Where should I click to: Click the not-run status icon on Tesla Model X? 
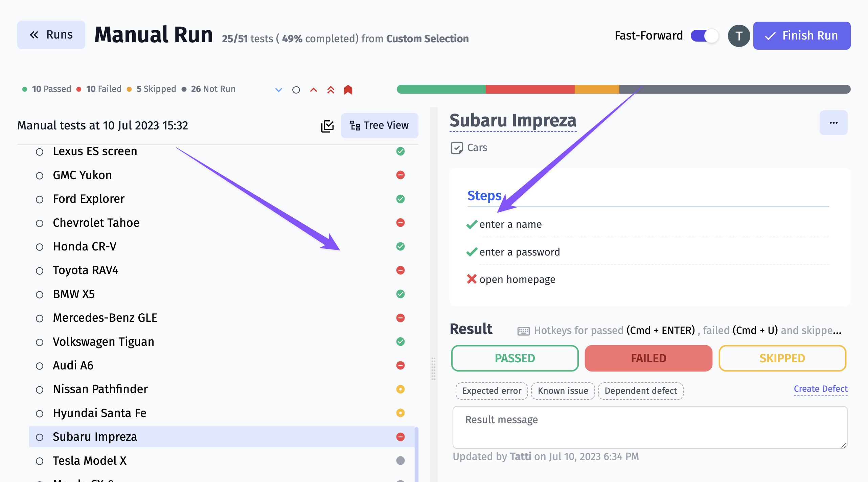[x=400, y=459]
